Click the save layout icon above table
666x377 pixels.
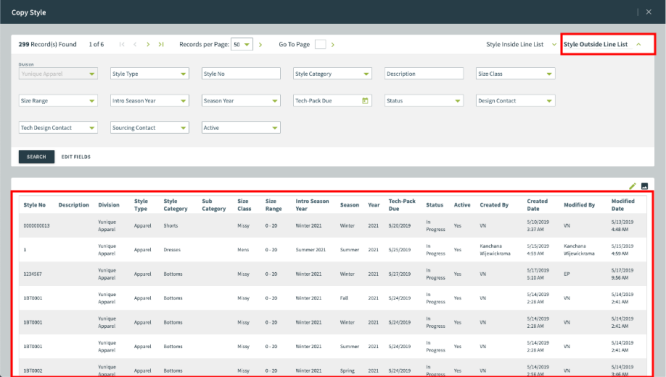coord(644,186)
